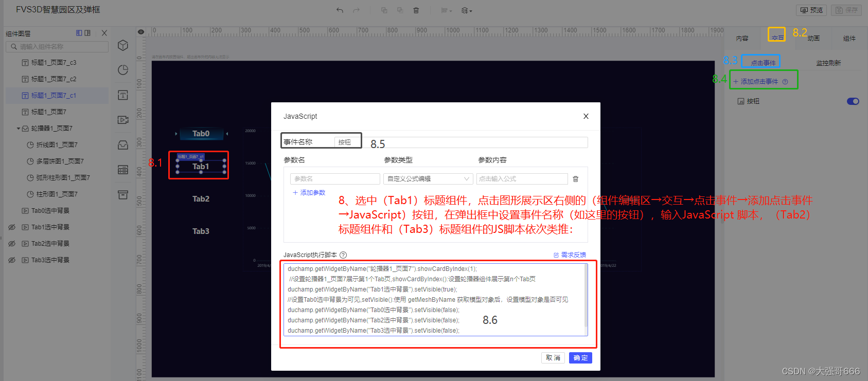Image resolution: width=868 pixels, height=381 pixels.
Task: Disable the 按钮 event toggle switch
Action: coord(853,101)
